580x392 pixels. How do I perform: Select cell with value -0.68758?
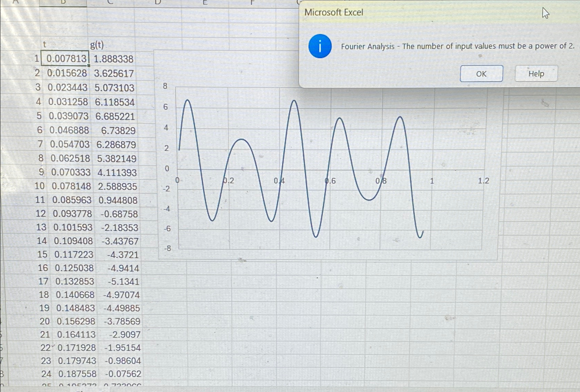tap(119, 214)
